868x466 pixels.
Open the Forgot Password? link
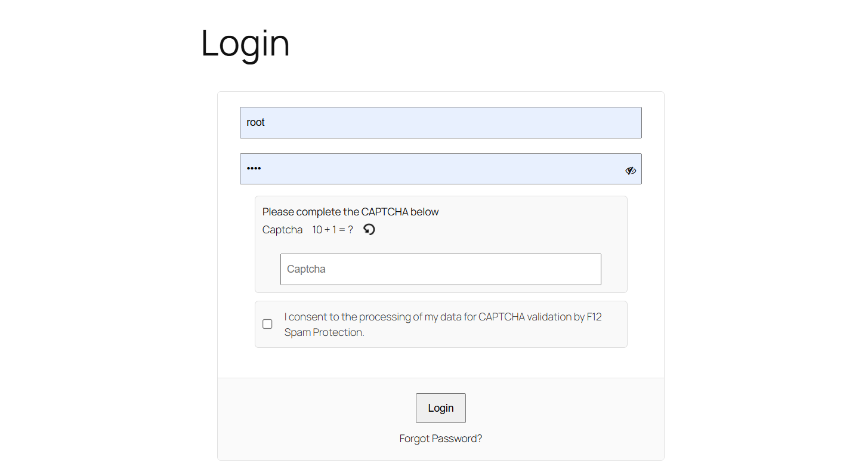tap(440, 439)
